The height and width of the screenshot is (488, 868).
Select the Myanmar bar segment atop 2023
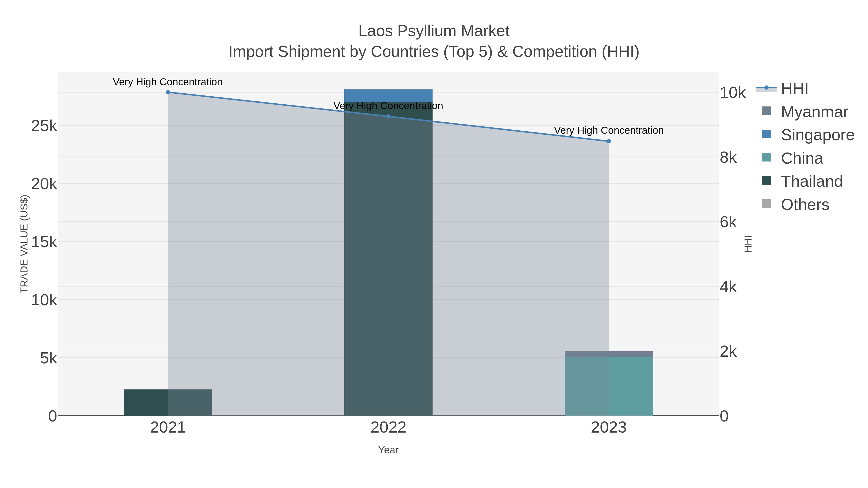coord(609,354)
